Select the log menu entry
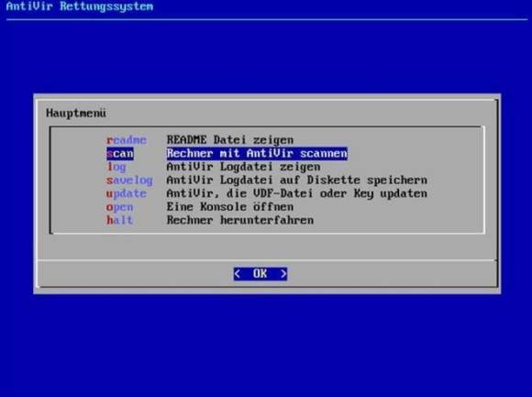This screenshot has width=532, height=397. pyautogui.click(x=116, y=167)
